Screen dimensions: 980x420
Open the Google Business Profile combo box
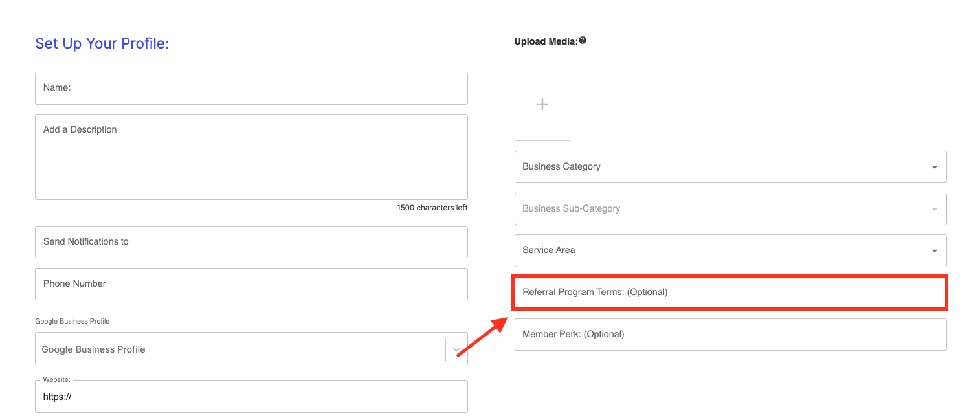tap(239, 349)
